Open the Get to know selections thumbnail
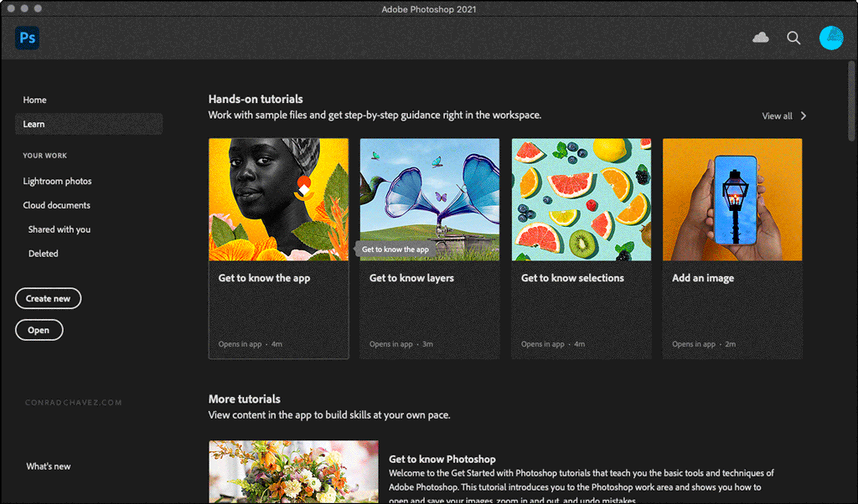858x504 pixels. point(581,199)
